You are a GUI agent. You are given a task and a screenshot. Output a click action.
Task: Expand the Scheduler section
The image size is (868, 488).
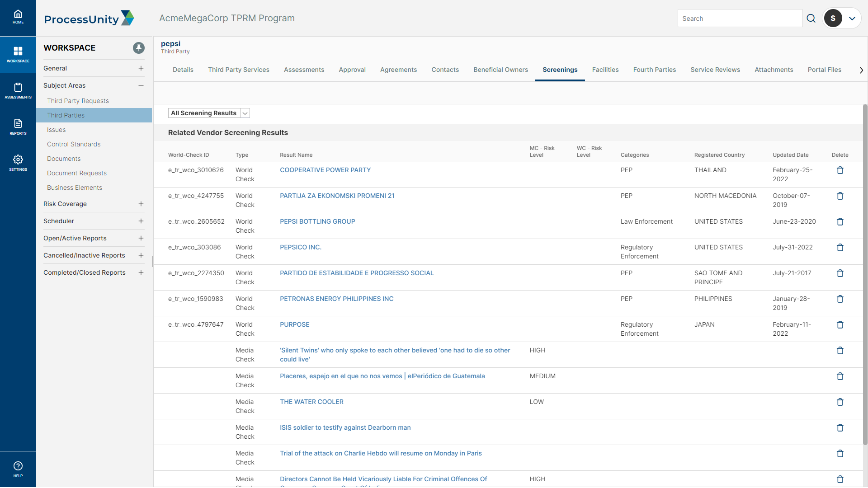point(141,221)
